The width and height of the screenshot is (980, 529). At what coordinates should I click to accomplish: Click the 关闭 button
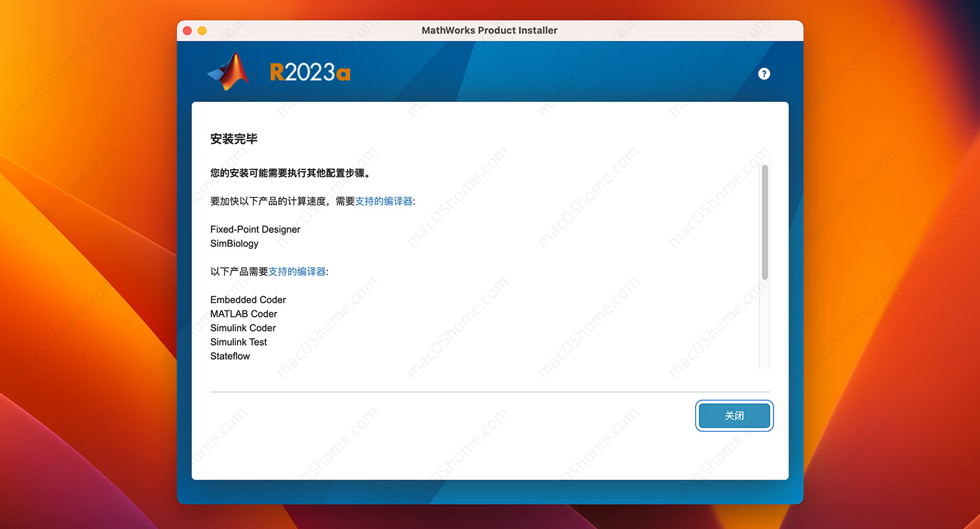(x=734, y=415)
